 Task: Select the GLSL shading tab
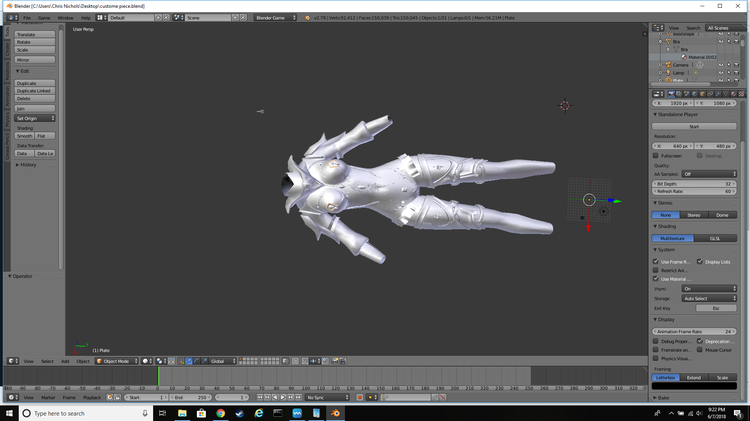pos(715,238)
